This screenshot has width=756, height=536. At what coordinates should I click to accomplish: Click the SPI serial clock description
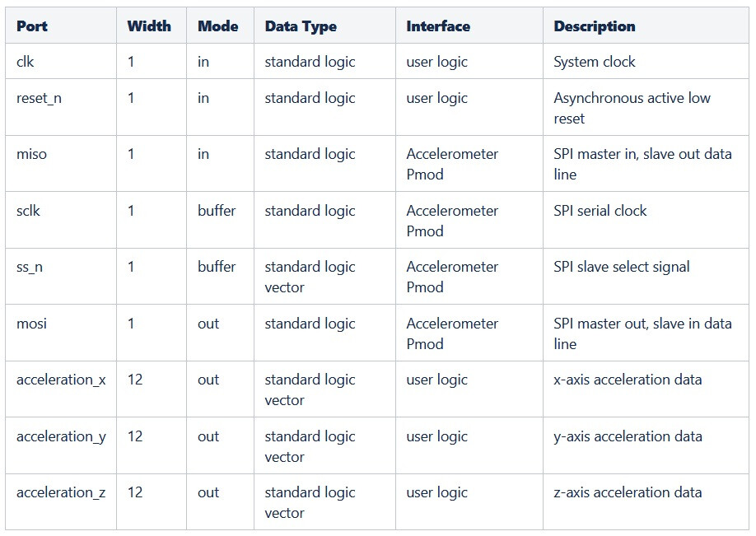point(600,211)
